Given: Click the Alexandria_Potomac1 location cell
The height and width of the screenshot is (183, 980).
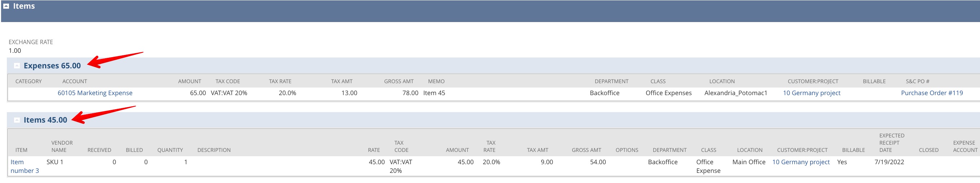Looking at the screenshot, I should click(x=736, y=93).
